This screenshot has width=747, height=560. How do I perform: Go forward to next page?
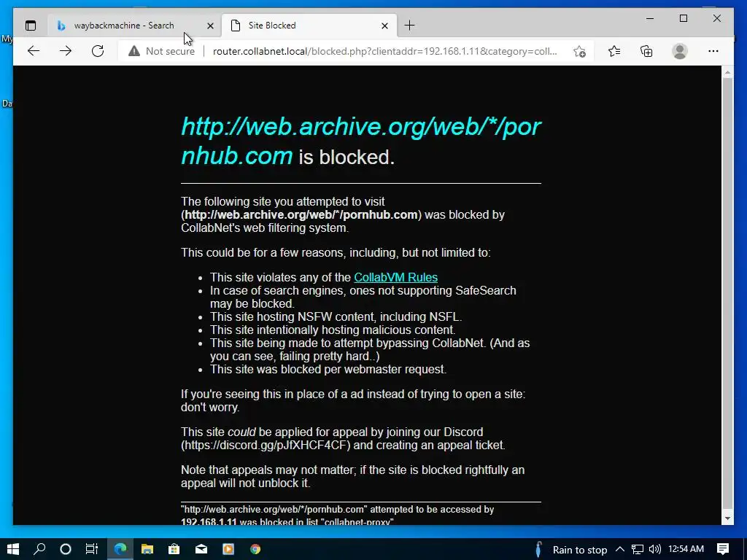(66, 51)
